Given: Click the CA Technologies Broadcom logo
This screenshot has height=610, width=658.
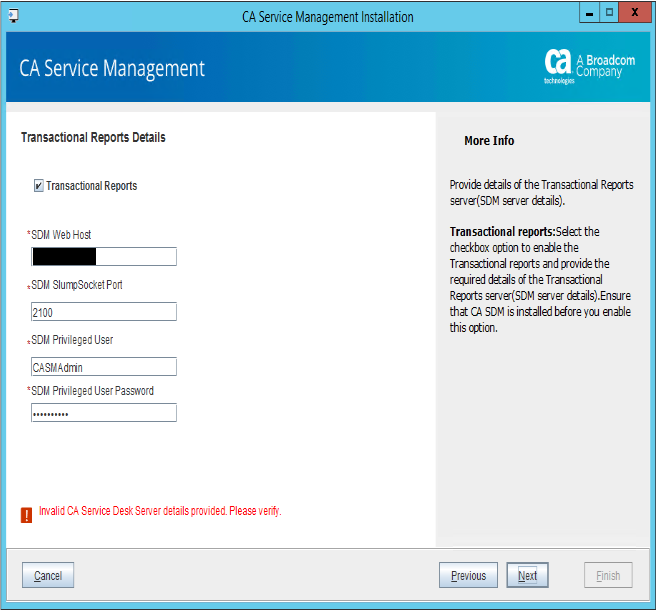Looking at the screenshot, I should coord(589,67).
